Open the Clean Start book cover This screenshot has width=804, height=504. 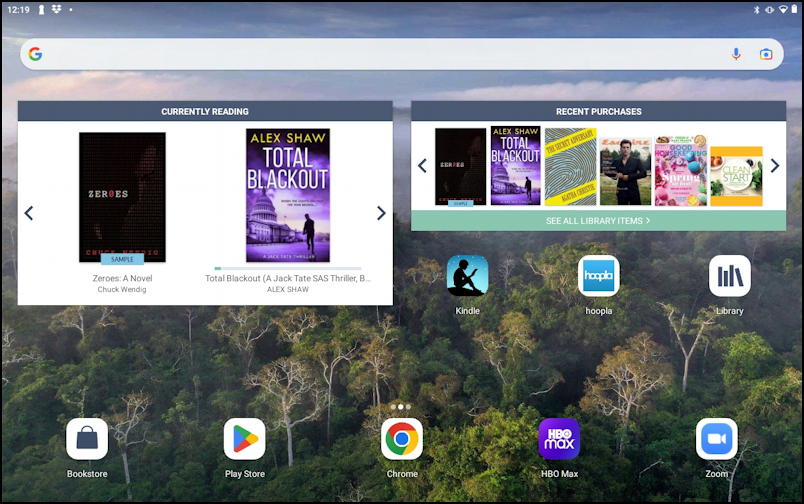pyautogui.click(x=736, y=176)
